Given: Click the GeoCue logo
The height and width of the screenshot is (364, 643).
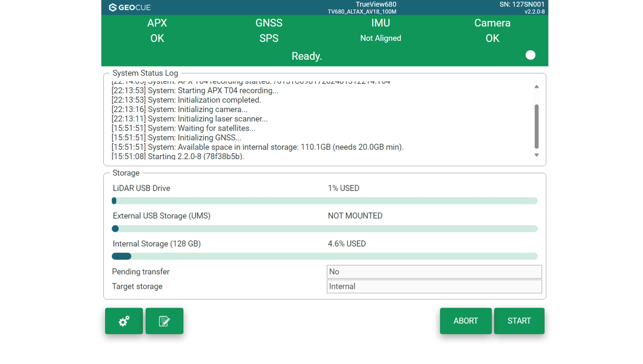Looking at the screenshot, I should coord(130,8).
